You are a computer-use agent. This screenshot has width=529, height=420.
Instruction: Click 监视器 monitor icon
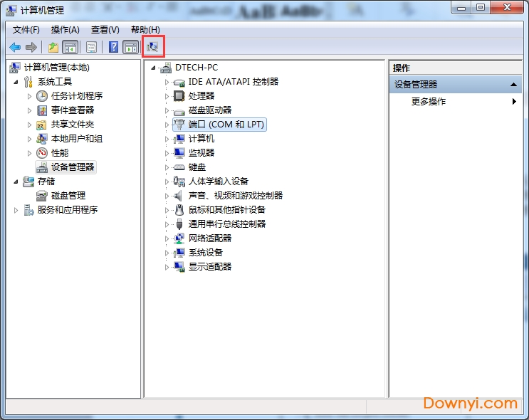pos(179,153)
